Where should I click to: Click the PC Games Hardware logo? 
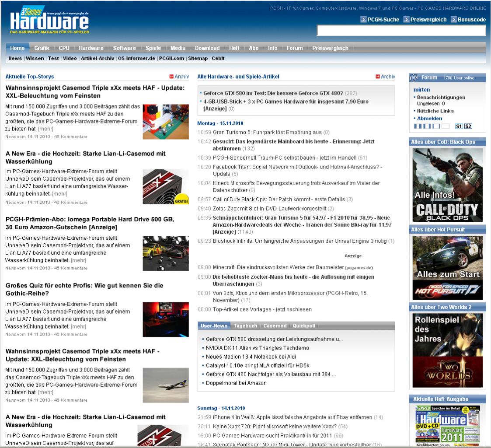(49, 19)
